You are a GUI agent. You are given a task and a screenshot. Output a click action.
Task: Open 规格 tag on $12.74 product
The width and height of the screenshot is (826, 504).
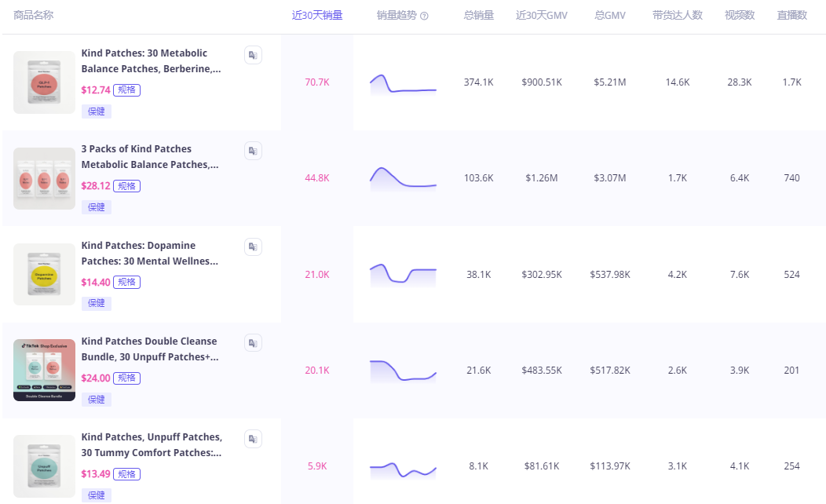coord(126,89)
